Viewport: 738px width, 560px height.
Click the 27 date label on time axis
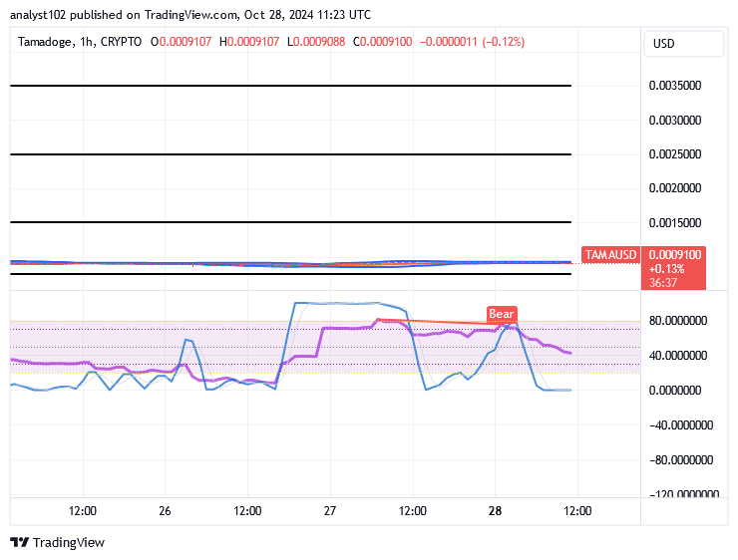[330, 510]
